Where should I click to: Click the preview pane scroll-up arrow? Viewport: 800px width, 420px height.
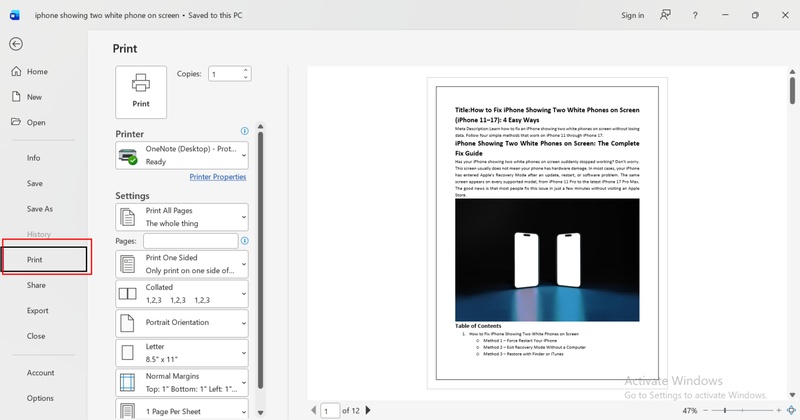pyautogui.click(x=792, y=72)
